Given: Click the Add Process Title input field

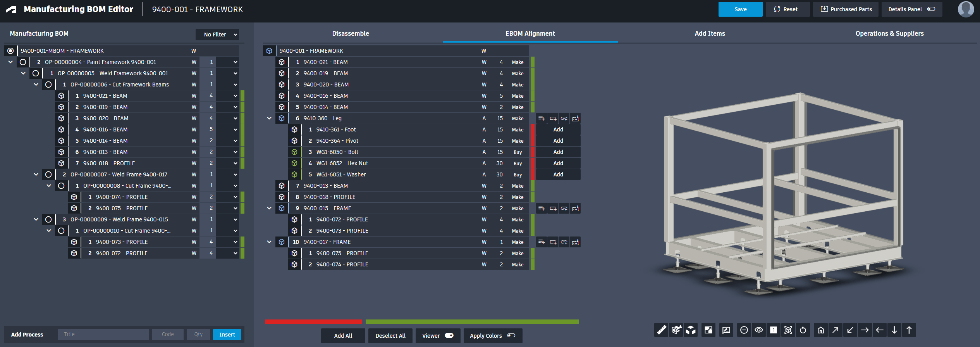Looking at the screenshot, I should coord(103,334).
